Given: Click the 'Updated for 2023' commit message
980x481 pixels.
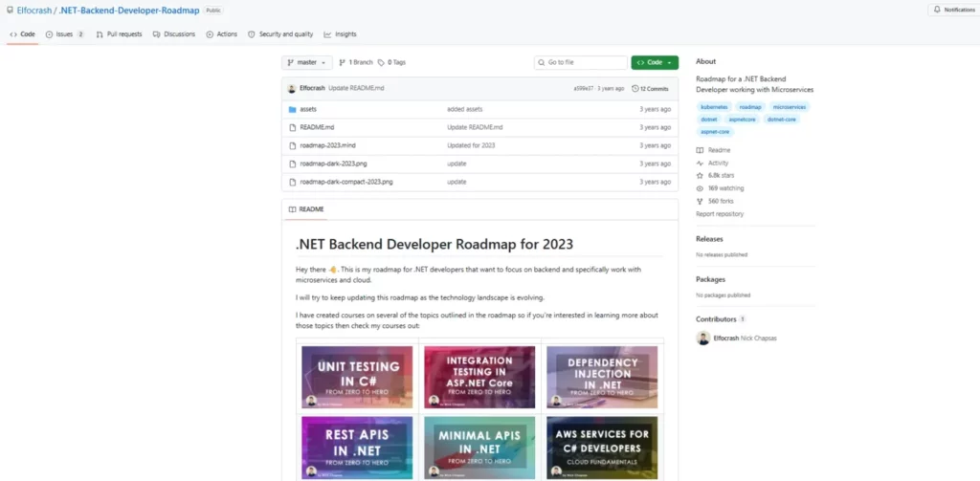Looking at the screenshot, I should (x=471, y=145).
